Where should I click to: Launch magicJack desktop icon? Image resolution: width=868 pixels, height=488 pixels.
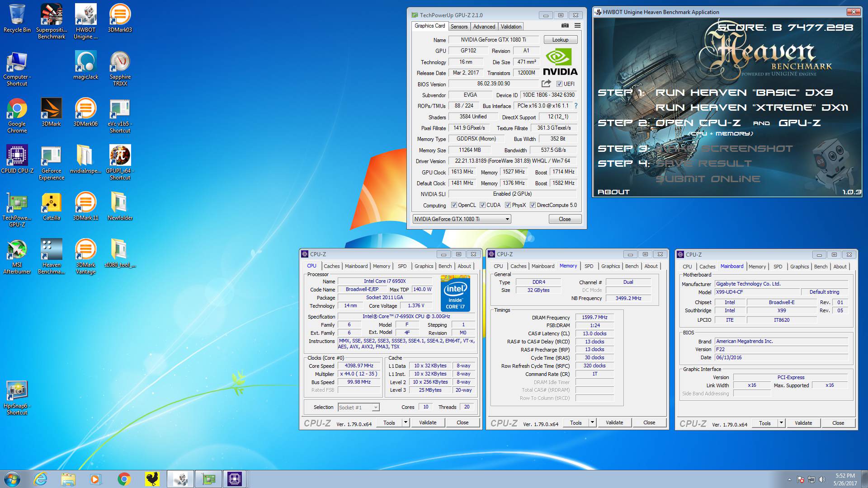click(x=85, y=66)
